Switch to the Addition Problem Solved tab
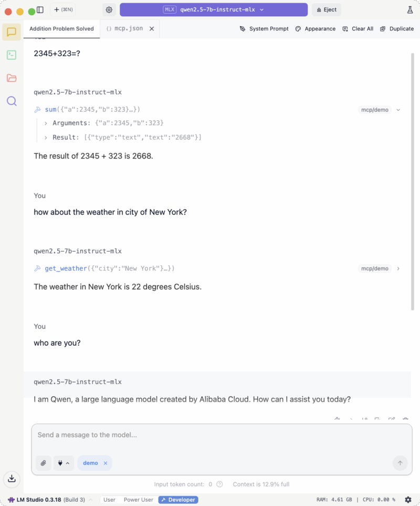This screenshot has height=506, width=420. [x=61, y=29]
